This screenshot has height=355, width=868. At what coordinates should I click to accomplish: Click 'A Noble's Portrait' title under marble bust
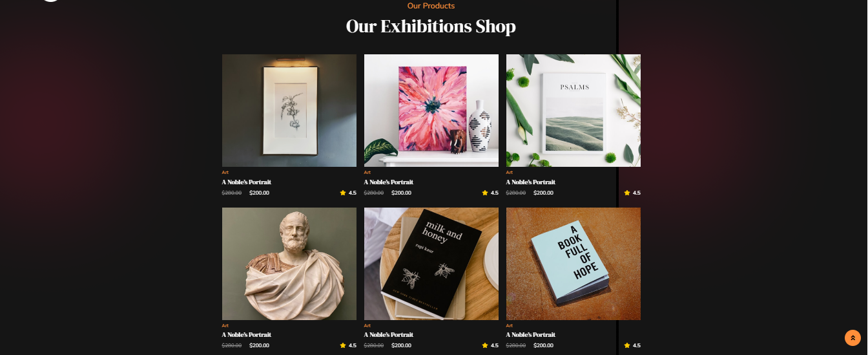pyautogui.click(x=247, y=335)
